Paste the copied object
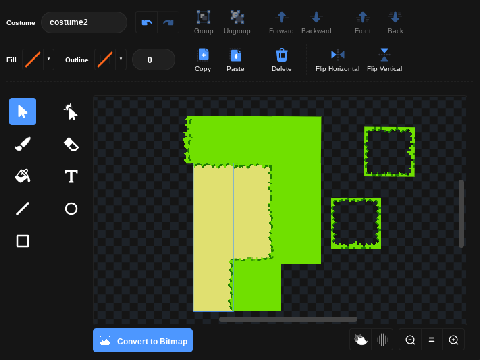Viewport: 480px width, 360px height. [236, 60]
